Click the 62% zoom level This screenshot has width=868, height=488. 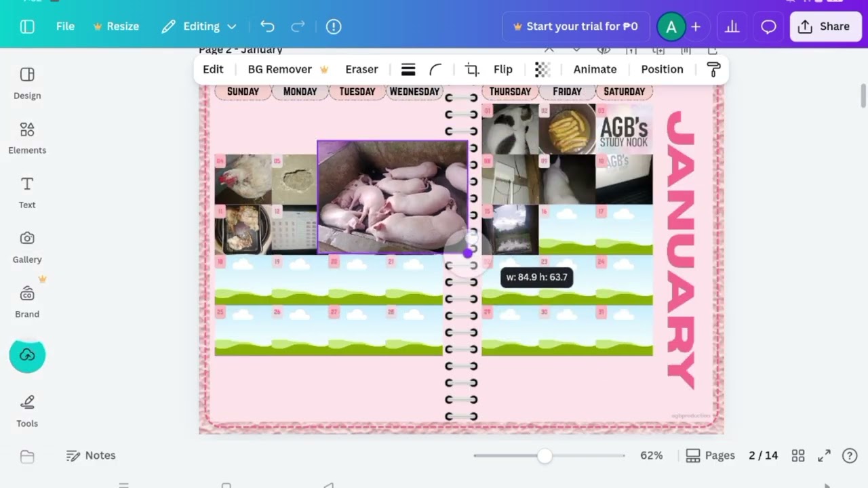(x=652, y=455)
